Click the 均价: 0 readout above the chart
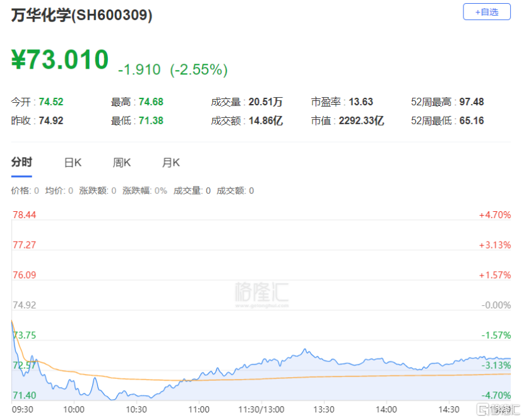The width and height of the screenshot is (524, 420). pyautogui.click(x=59, y=190)
